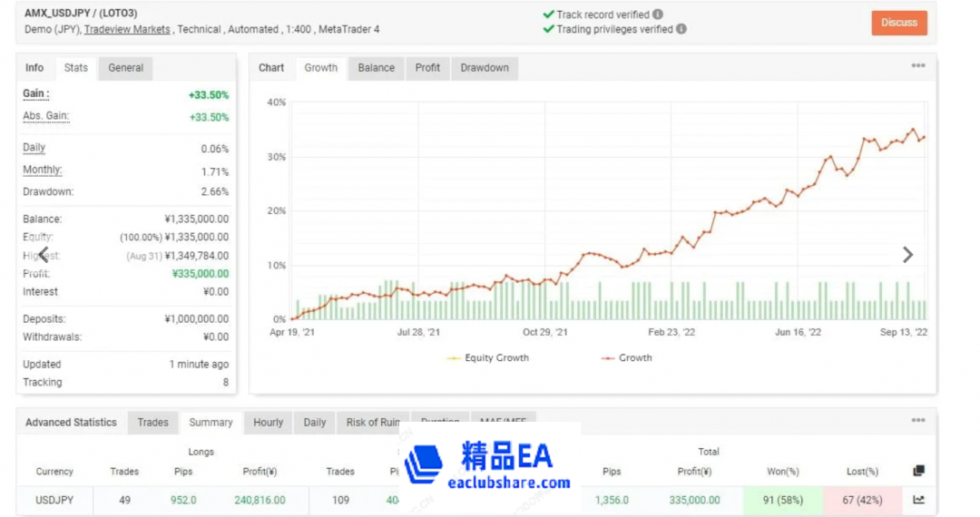Screen dimensions: 980x517
Task: Open Advanced Statistics three-dot options menu
Action: click(918, 421)
